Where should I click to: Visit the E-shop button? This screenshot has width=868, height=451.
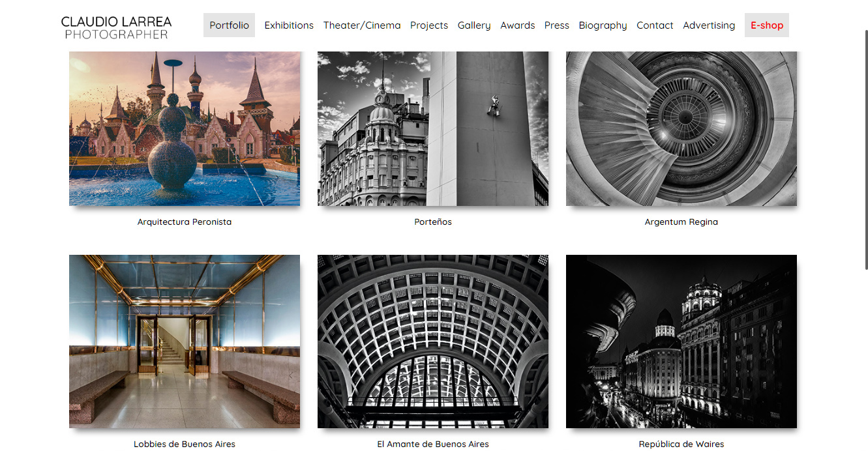(x=767, y=25)
